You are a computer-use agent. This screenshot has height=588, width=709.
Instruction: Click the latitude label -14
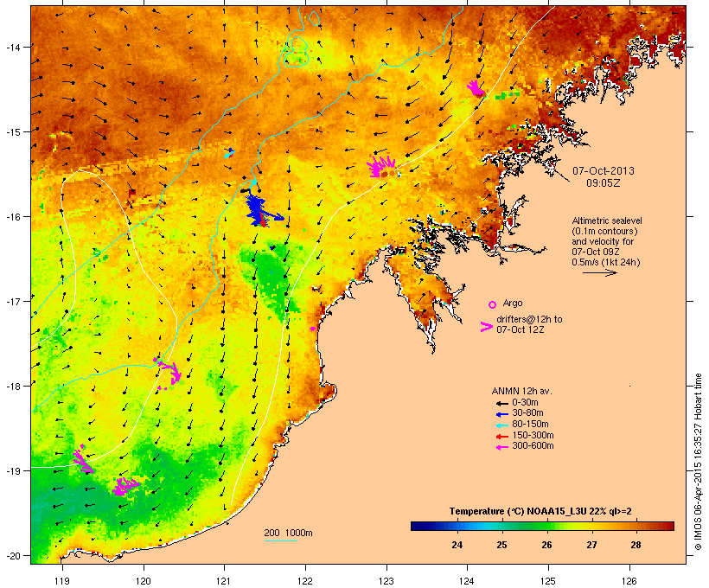12,47
